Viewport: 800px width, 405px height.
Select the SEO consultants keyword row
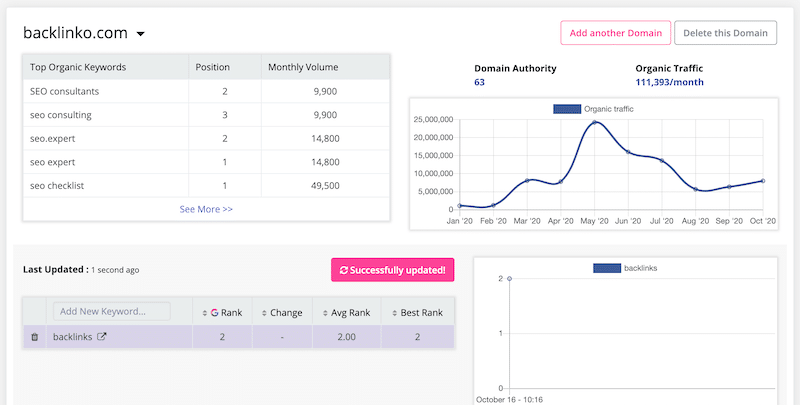click(206, 91)
